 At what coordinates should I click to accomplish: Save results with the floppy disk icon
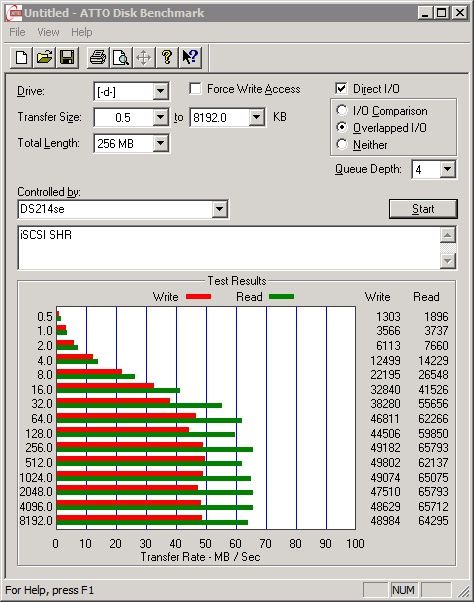[x=67, y=58]
